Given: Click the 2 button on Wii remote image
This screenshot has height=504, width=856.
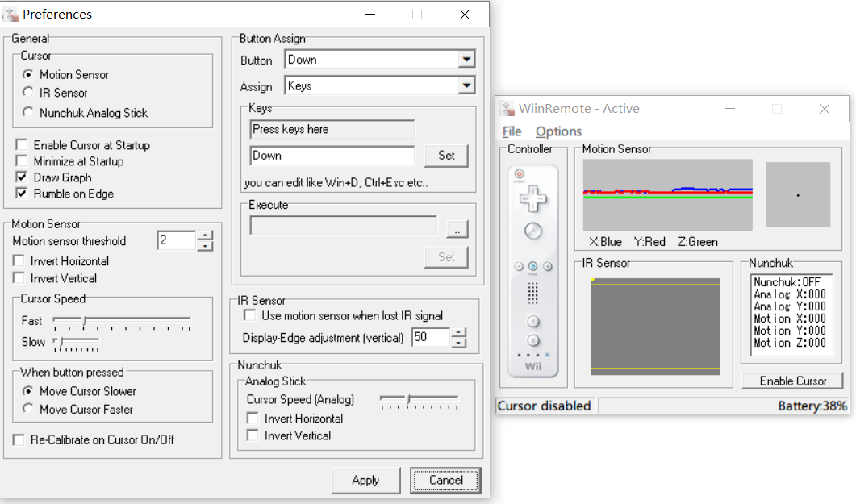Looking at the screenshot, I should [x=532, y=341].
